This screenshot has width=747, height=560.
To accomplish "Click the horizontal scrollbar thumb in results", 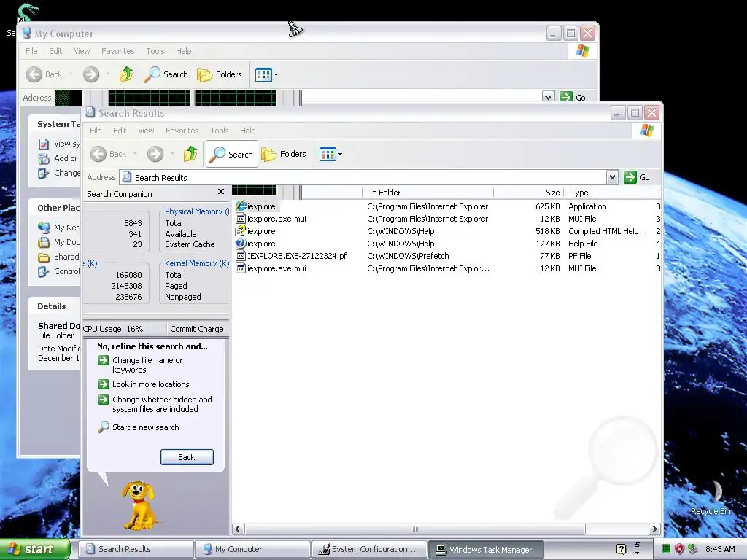I will tap(415, 529).
